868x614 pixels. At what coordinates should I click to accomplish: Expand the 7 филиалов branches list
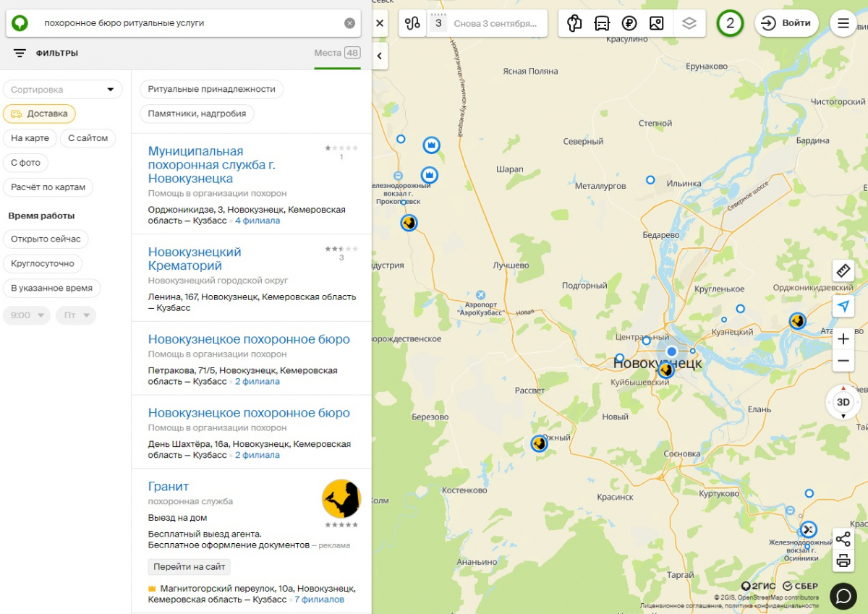coord(319,600)
